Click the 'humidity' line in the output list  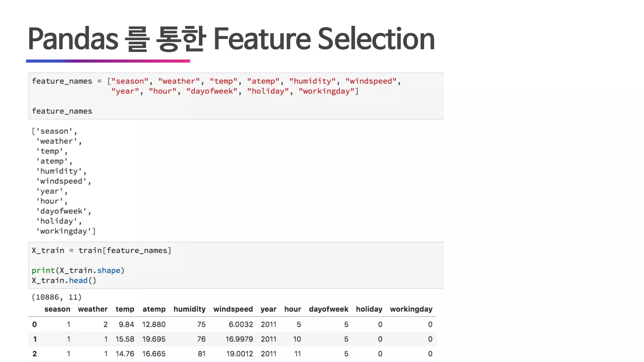click(61, 171)
